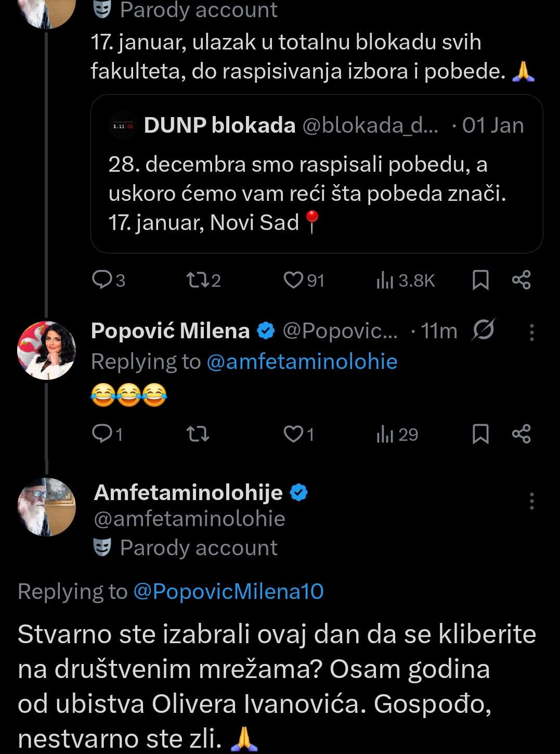View analytics on Popović Milena's reply

pyautogui.click(x=385, y=434)
